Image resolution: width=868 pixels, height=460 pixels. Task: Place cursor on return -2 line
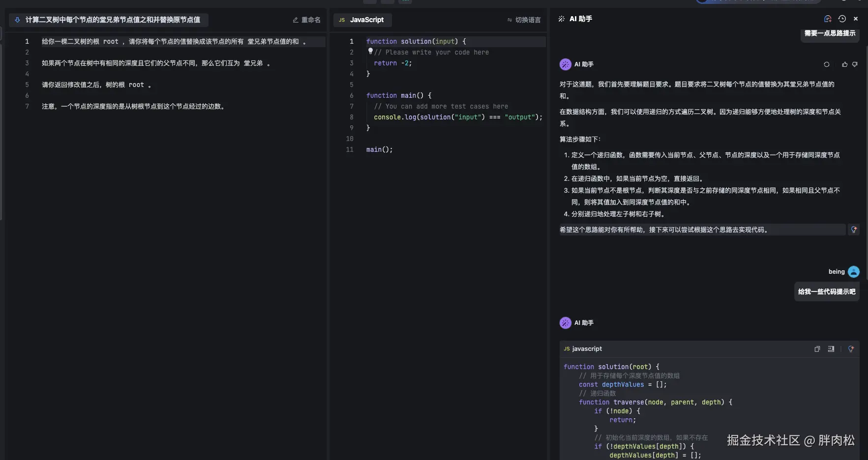coord(392,63)
